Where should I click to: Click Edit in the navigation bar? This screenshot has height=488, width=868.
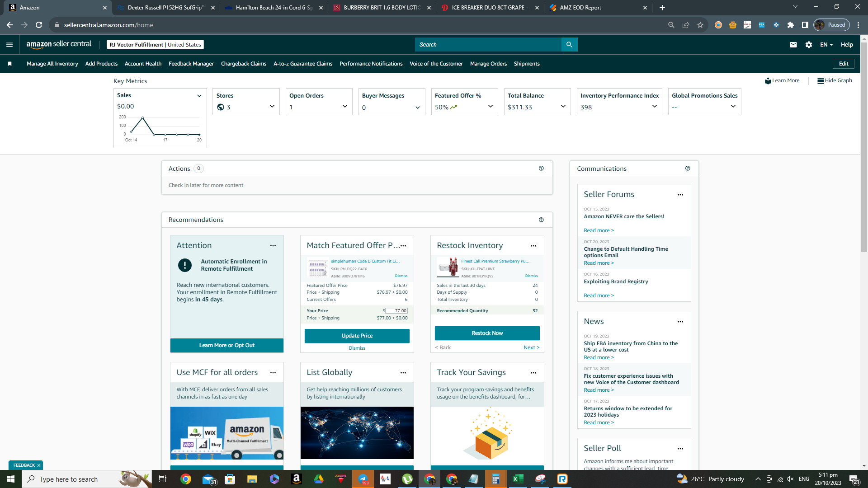(x=844, y=64)
